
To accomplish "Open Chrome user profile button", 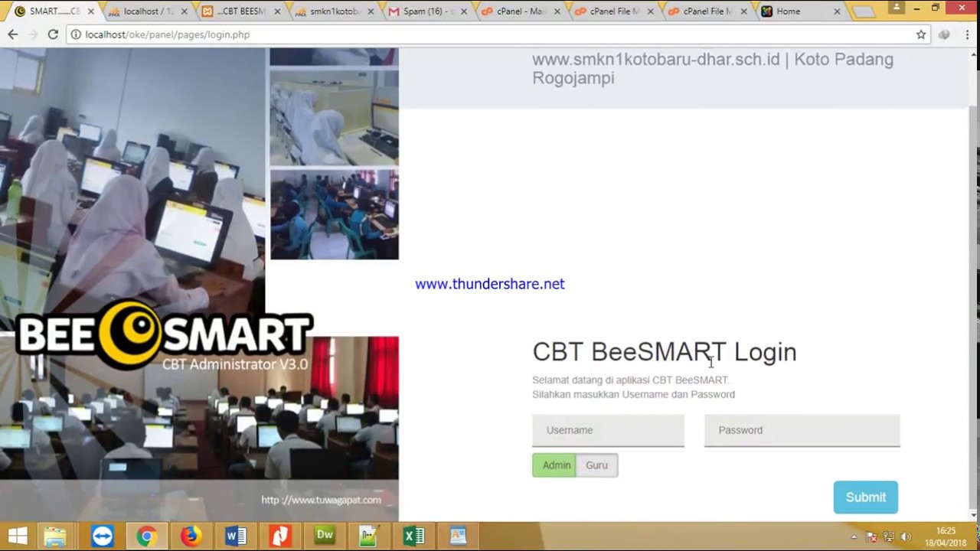I will click(896, 8).
